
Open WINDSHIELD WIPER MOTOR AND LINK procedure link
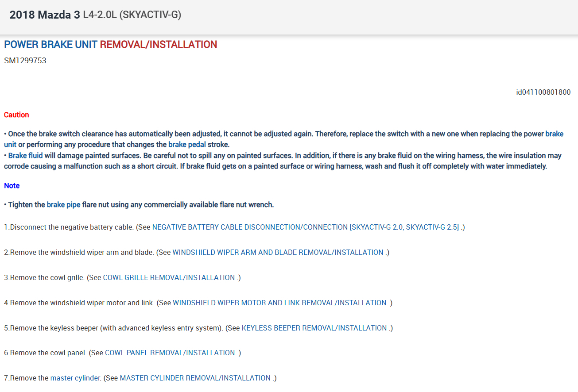(x=279, y=303)
